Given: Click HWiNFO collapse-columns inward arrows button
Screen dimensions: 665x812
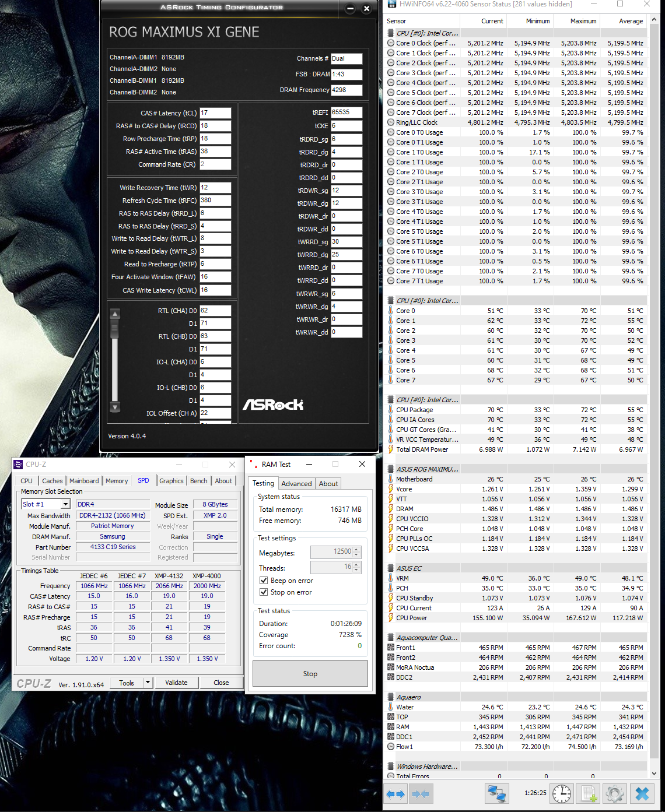Looking at the screenshot, I should pos(421,793).
